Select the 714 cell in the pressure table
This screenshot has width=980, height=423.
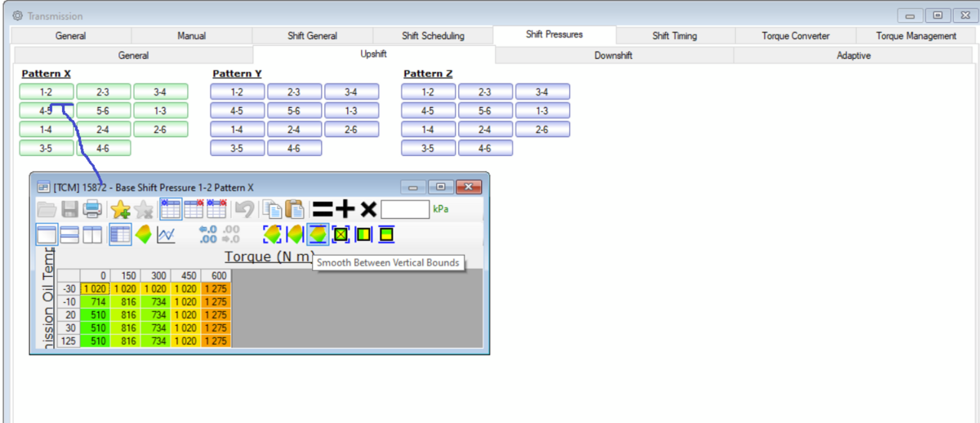point(96,302)
